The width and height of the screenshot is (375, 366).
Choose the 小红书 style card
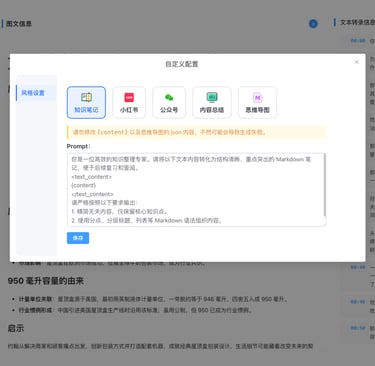tap(129, 103)
